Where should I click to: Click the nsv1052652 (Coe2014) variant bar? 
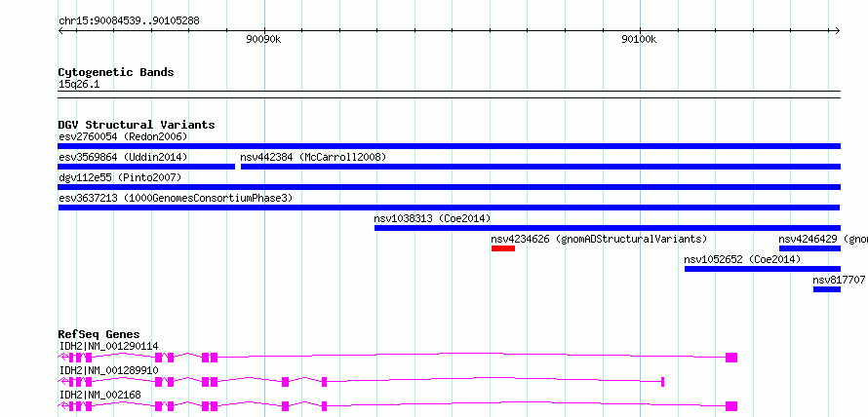point(763,269)
